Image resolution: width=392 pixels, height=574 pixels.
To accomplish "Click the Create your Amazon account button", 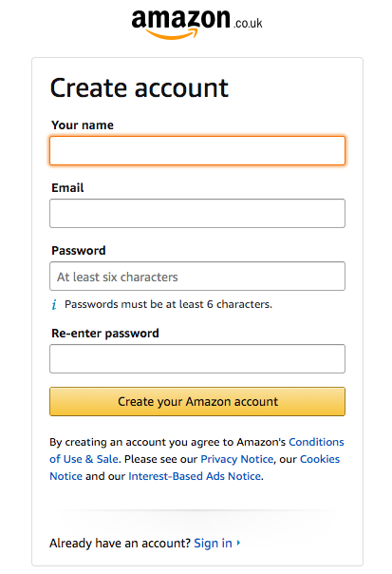I will click(197, 402).
